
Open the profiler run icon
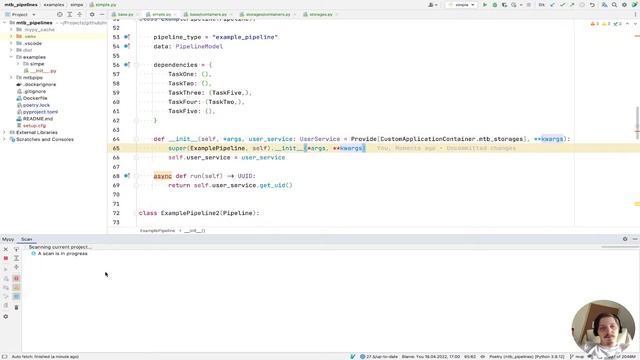point(514,5)
